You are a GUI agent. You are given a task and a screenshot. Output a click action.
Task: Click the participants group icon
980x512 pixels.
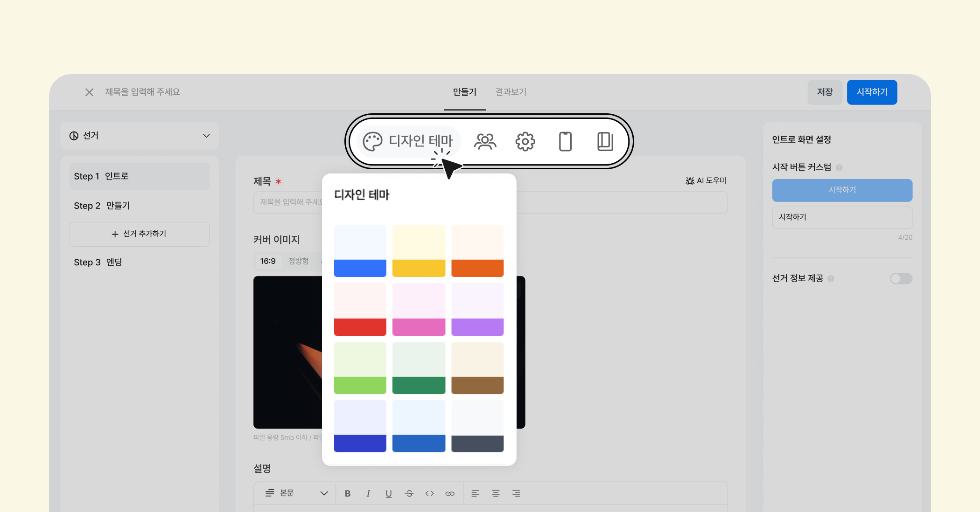point(485,141)
